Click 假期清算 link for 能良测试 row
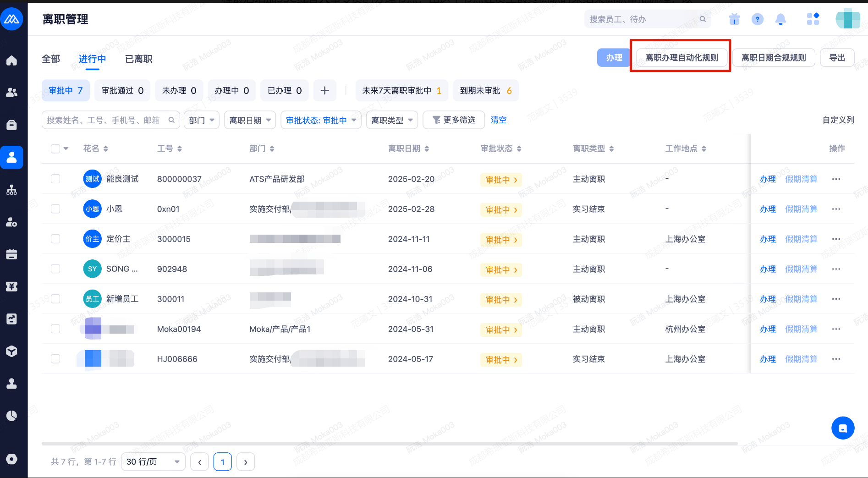The image size is (868, 478). coord(801,179)
